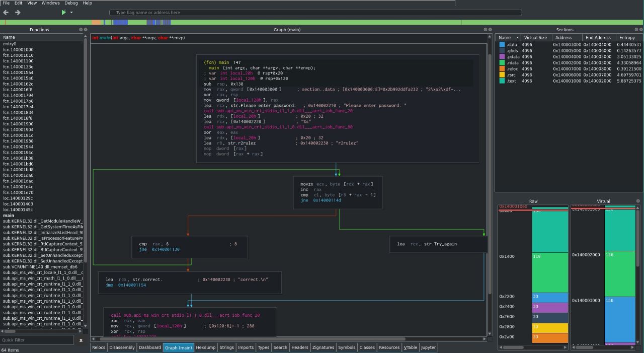644x353 pixels.
Task: Select the entry0 function in the list
Action: pyautogui.click(x=10, y=44)
